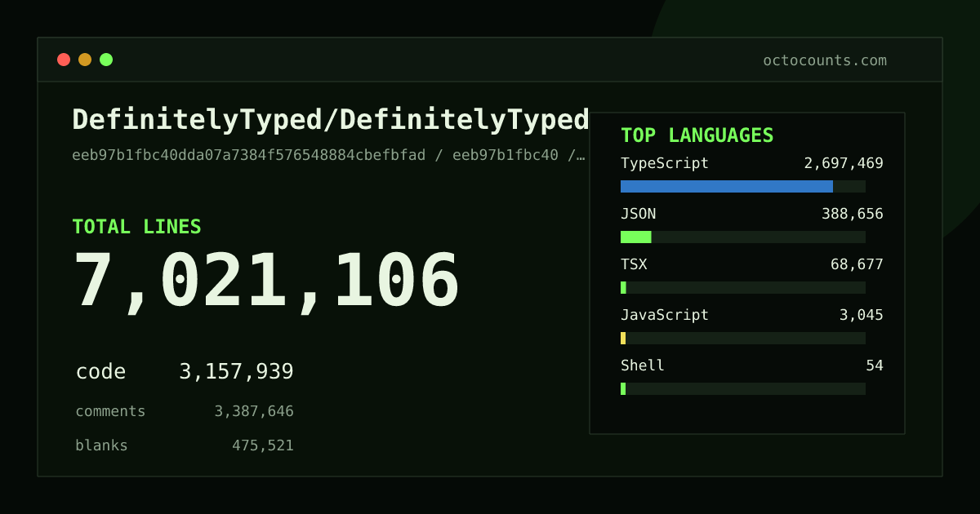
Task: Select the TypeScript count 2,697,469
Action: (844, 163)
